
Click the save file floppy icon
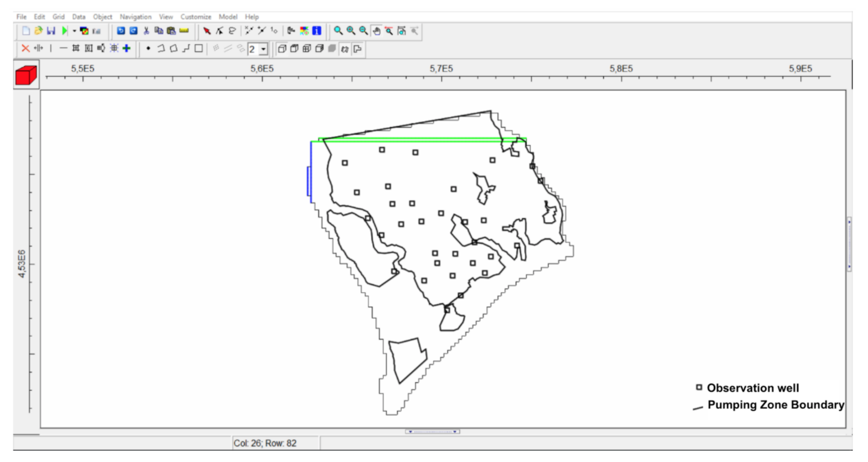tap(51, 31)
